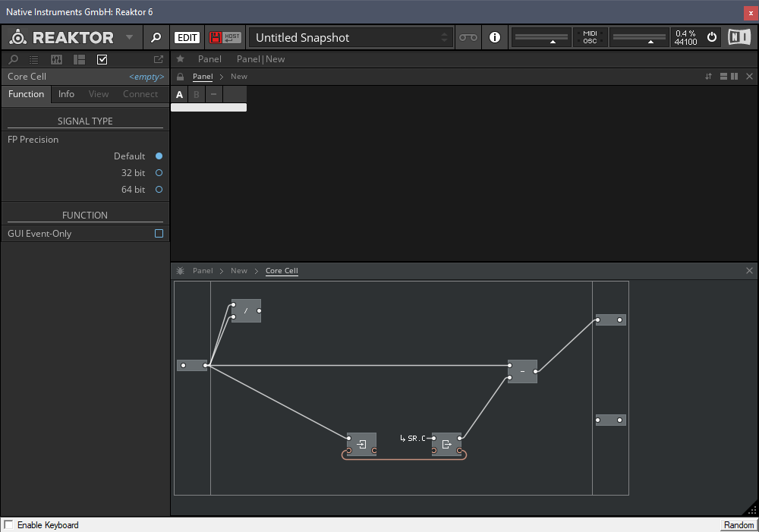Switch to the Info tab

pos(67,94)
